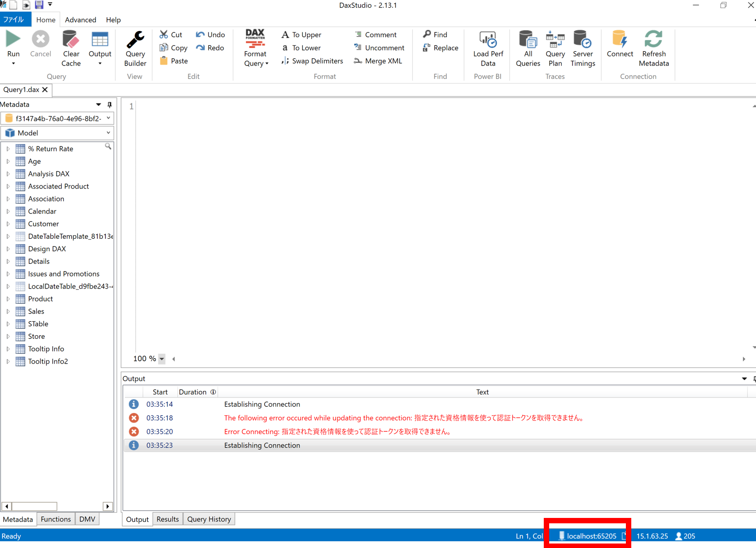Switch to the Functions tab
The height and width of the screenshot is (548, 756).
[56, 519]
